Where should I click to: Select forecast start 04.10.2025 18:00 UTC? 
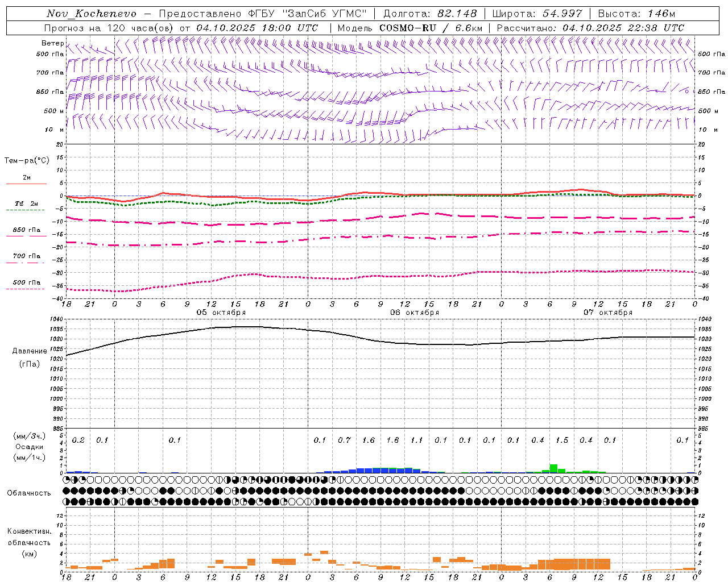click(x=257, y=28)
